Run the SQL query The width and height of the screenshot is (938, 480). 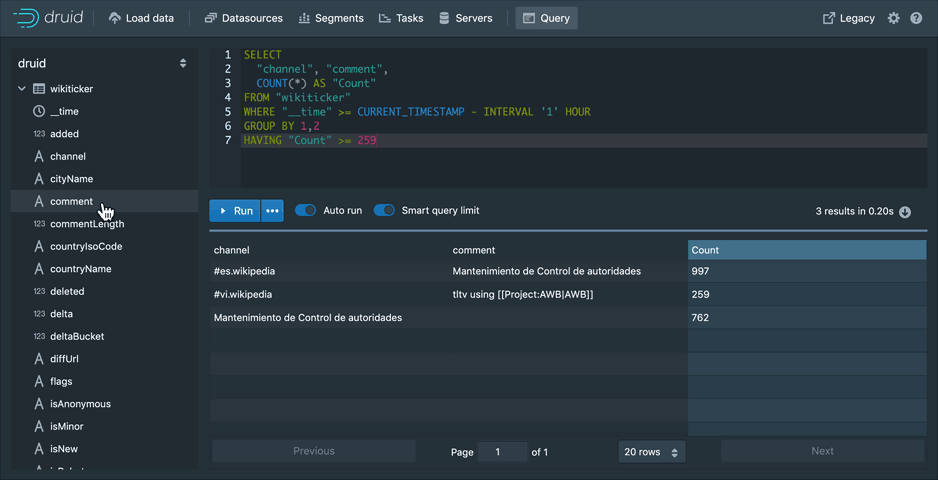[235, 211]
